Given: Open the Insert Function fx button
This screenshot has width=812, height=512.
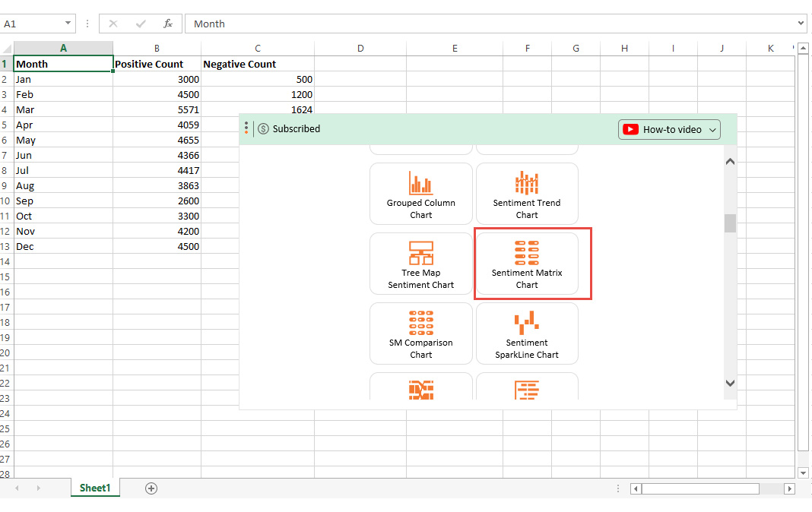Looking at the screenshot, I should (x=168, y=24).
